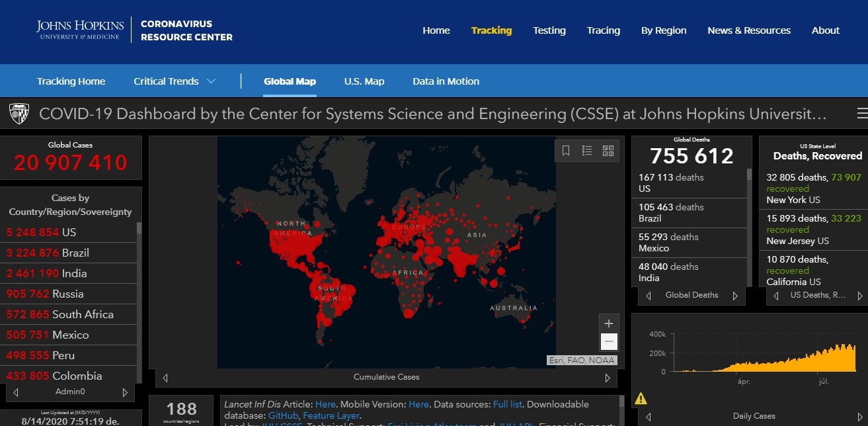Viewport: 868px width, 426px height.
Task: Zoom out on the map
Action: [x=609, y=342]
